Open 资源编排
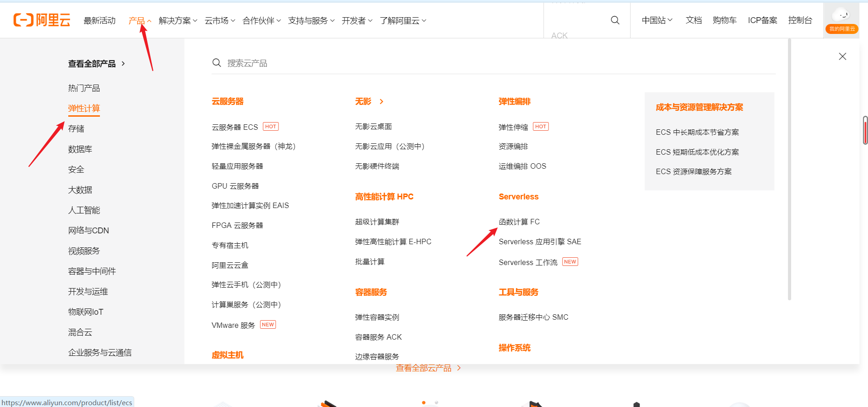This screenshot has height=407, width=868. tap(514, 147)
